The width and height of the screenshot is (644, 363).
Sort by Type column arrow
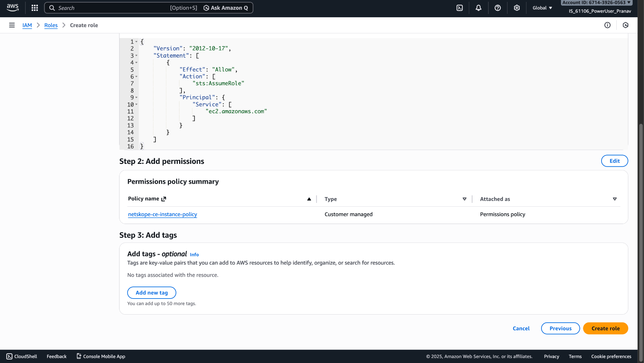[x=464, y=199]
